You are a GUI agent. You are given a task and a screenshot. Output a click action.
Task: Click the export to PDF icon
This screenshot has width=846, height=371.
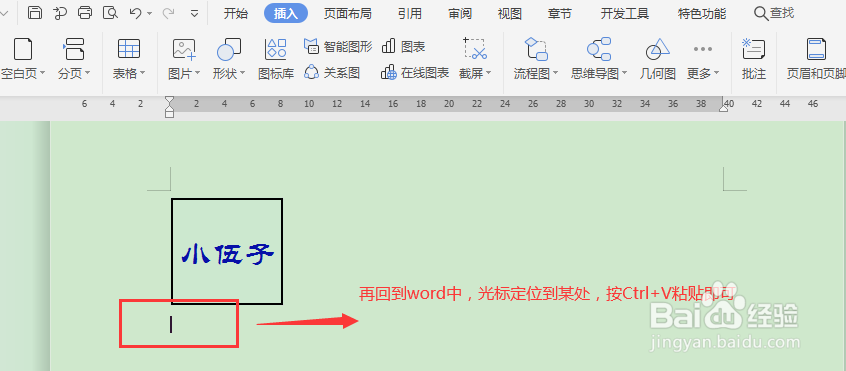click(x=60, y=13)
